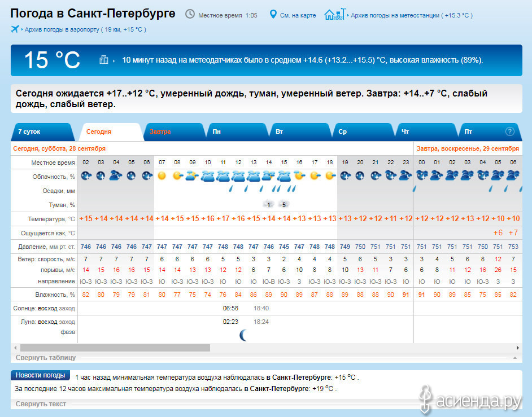Viewport: 532px width, 417px height.
Task: Click the weather station house icon
Action: coord(335,14)
